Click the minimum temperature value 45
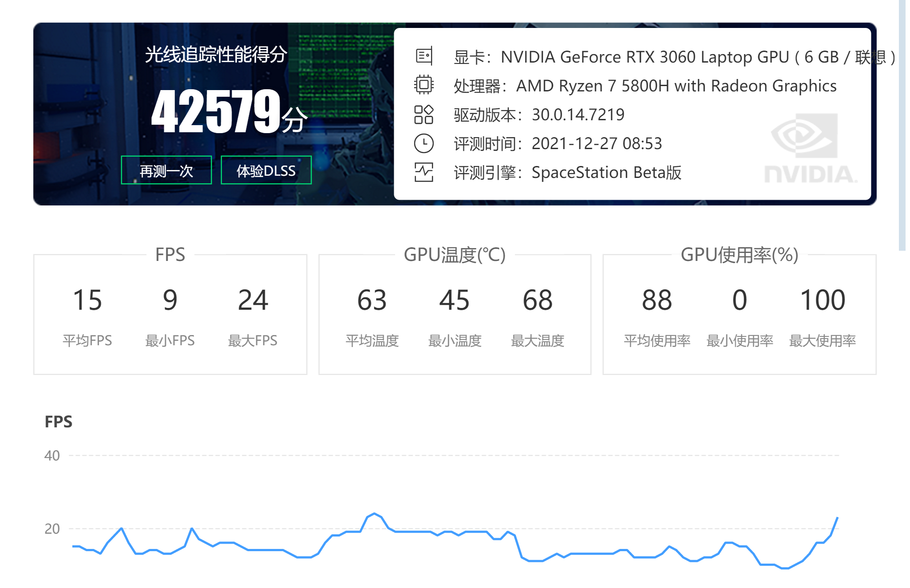This screenshot has height=588, width=910. 455,300
